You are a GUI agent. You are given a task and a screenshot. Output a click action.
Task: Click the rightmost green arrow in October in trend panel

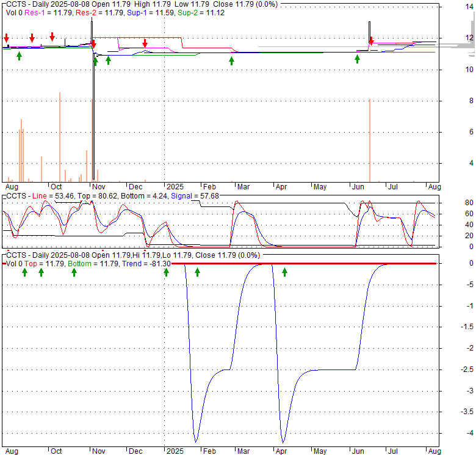pos(74,272)
